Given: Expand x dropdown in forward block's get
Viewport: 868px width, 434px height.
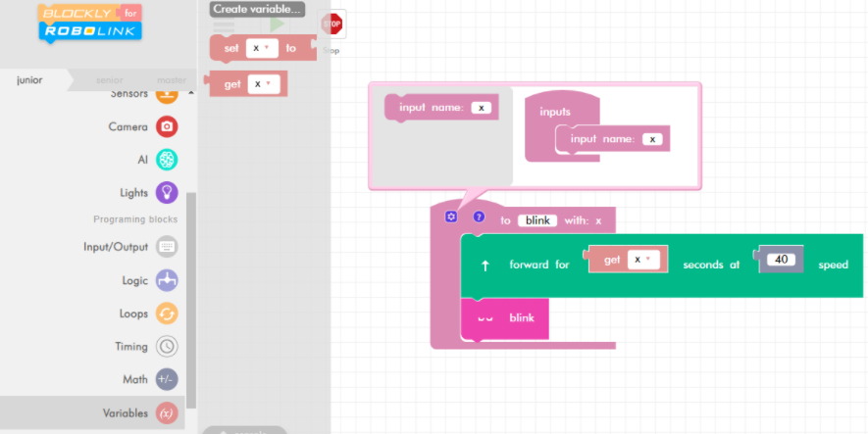Looking at the screenshot, I should [643, 260].
